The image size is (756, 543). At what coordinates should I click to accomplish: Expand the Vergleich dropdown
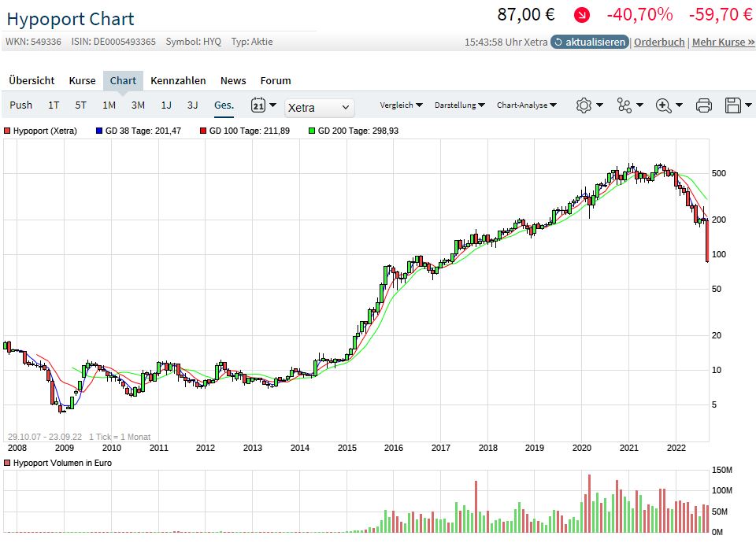click(x=401, y=105)
